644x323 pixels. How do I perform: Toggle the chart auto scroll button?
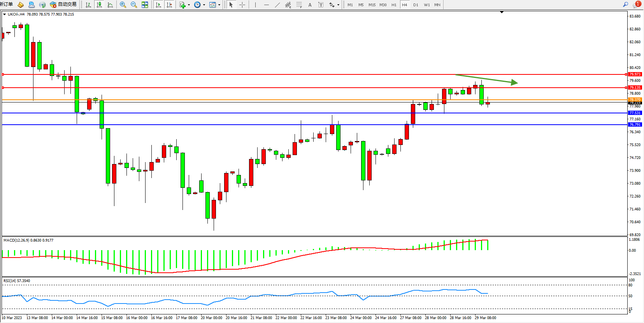point(158,5)
